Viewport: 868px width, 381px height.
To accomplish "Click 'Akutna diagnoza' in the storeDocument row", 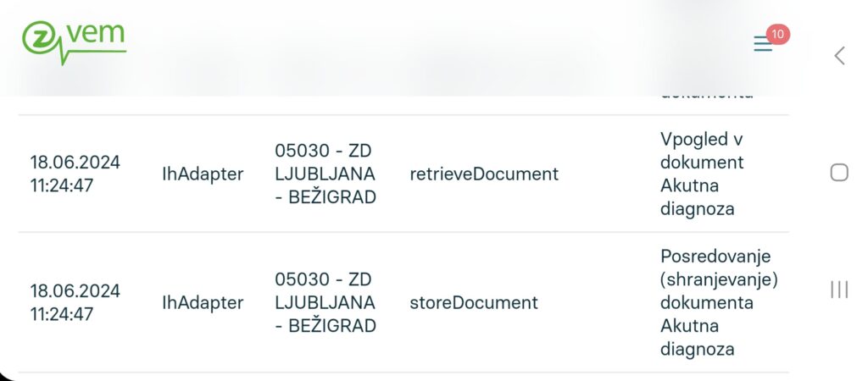I will pyautogui.click(x=697, y=337).
